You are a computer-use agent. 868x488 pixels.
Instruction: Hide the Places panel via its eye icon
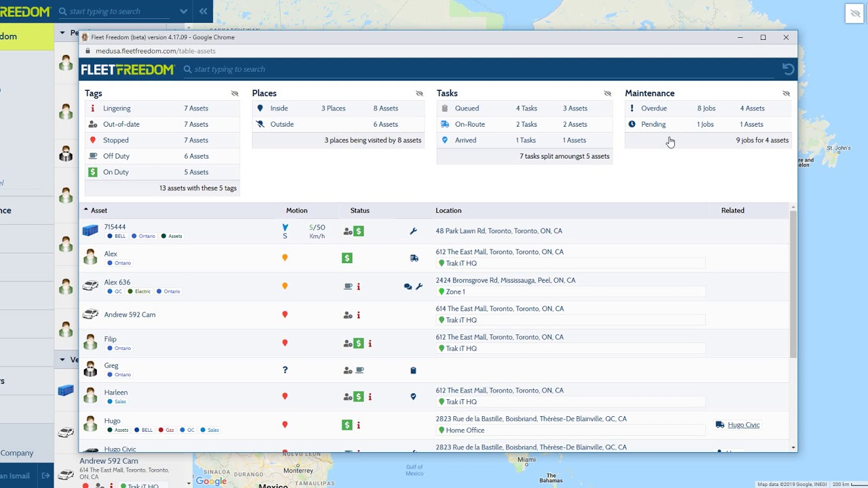pyautogui.click(x=419, y=94)
